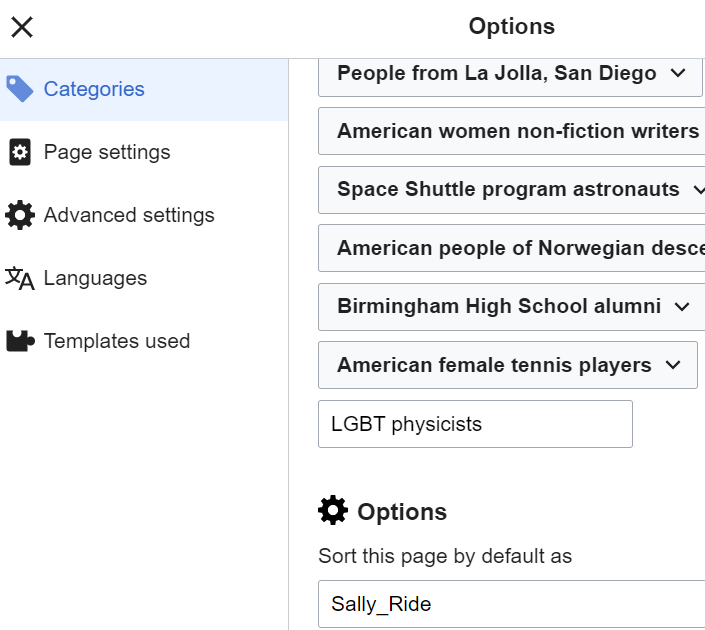The width and height of the screenshot is (705, 630).
Task: Click the Languages translate icon
Action: pos(19,278)
